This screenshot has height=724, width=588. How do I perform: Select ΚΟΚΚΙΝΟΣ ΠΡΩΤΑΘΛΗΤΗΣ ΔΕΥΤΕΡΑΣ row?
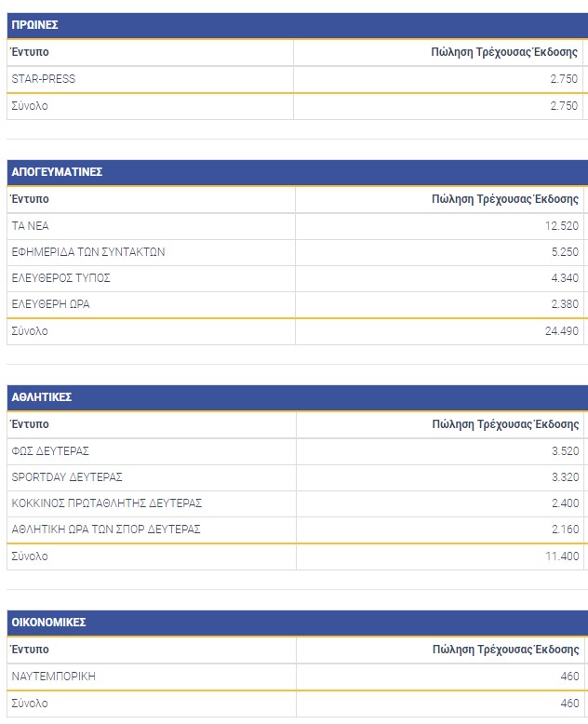pos(107,503)
